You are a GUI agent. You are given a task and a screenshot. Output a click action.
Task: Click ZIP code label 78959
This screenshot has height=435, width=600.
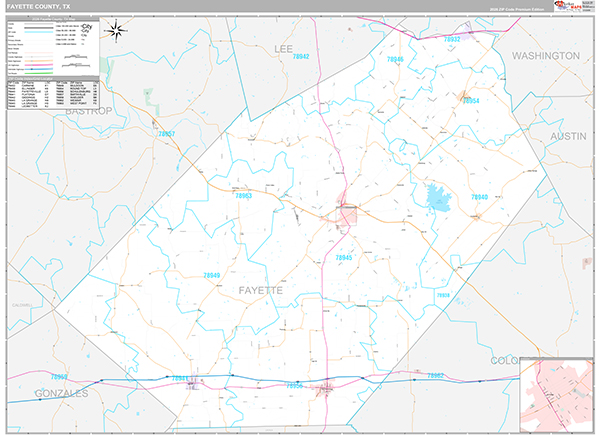click(x=59, y=377)
